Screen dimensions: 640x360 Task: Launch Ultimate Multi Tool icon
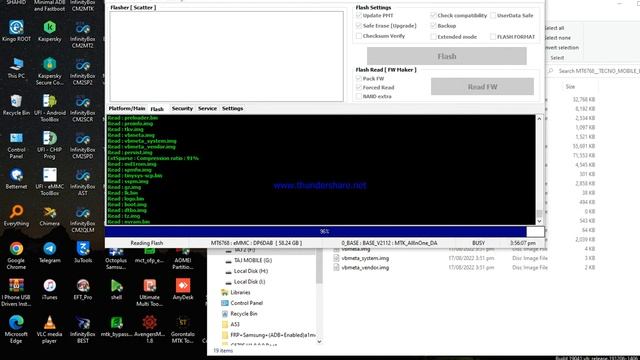click(x=149, y=293)
